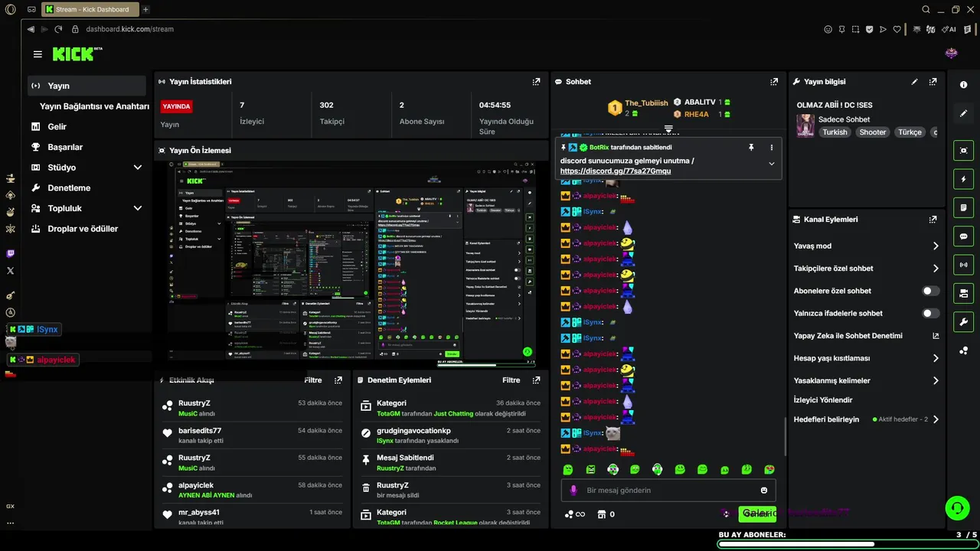This screenshot has height=551, width=980.
Task: Pop out the Denetim Eylemleri panel
Action: (536, 380)
